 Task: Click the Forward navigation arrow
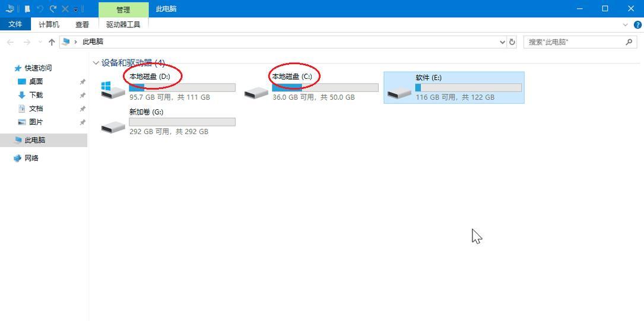(27, 42)
